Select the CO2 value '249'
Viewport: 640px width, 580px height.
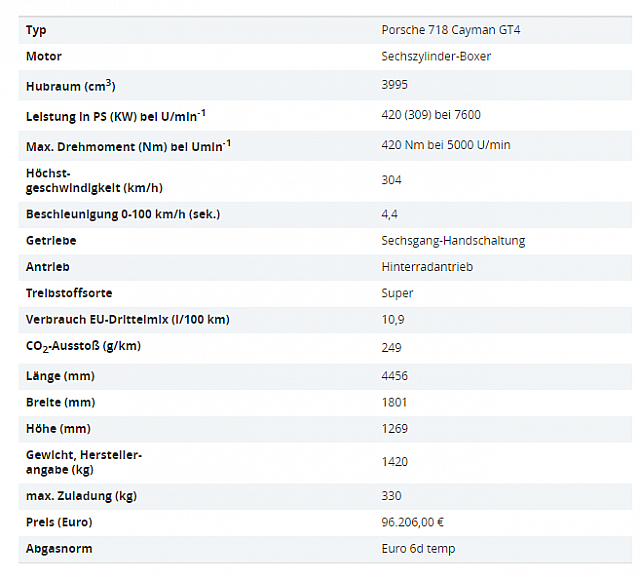(x=391, y=348)
